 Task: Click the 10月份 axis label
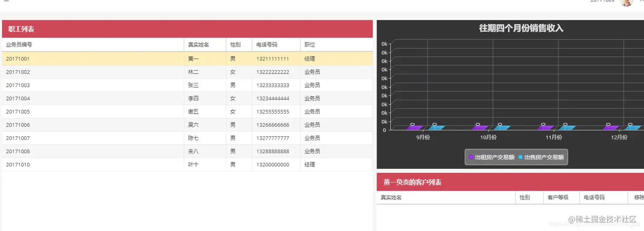[488, 137]
